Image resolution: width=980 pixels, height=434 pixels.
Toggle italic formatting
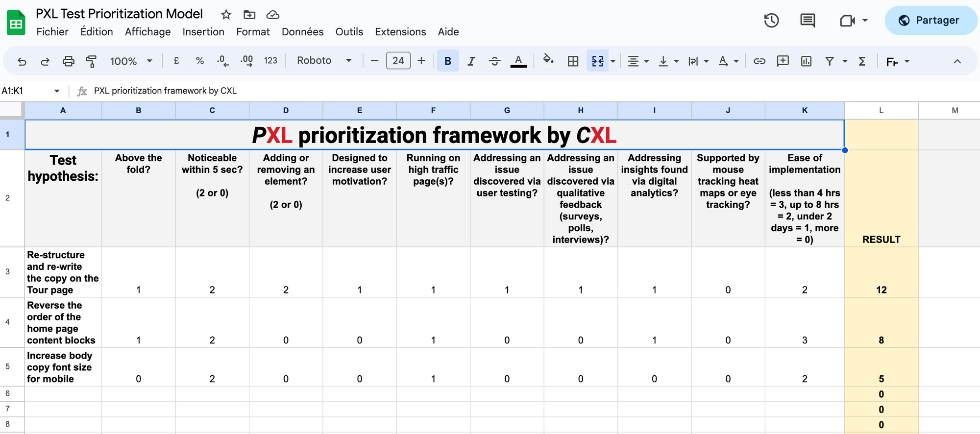coord(471,61)
